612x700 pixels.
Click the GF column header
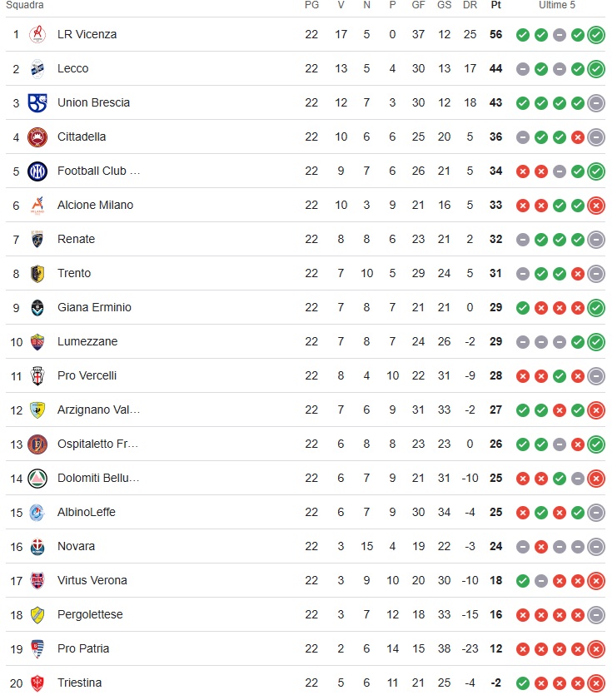tap(418, 5)
